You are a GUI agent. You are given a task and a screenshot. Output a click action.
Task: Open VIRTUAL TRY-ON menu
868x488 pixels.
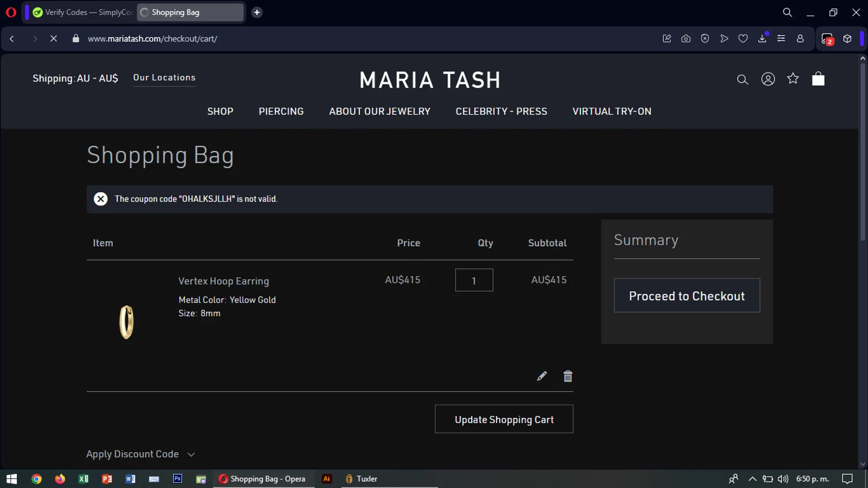click(612, 111)
